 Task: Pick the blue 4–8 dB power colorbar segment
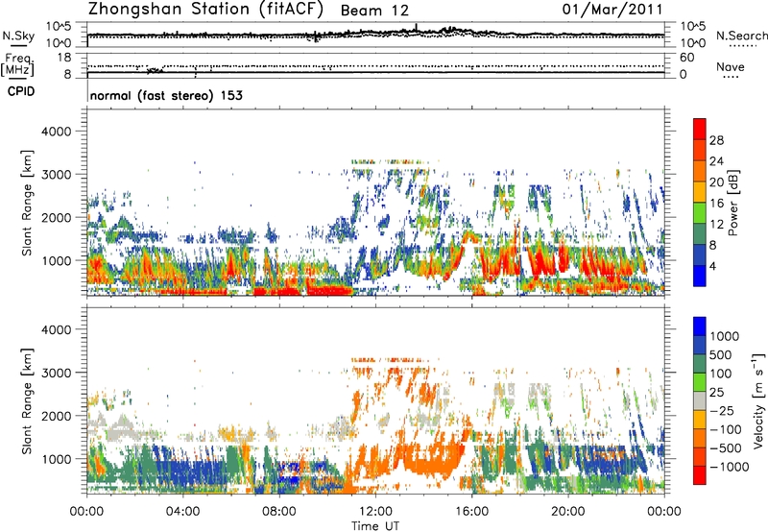coord(700,255)
